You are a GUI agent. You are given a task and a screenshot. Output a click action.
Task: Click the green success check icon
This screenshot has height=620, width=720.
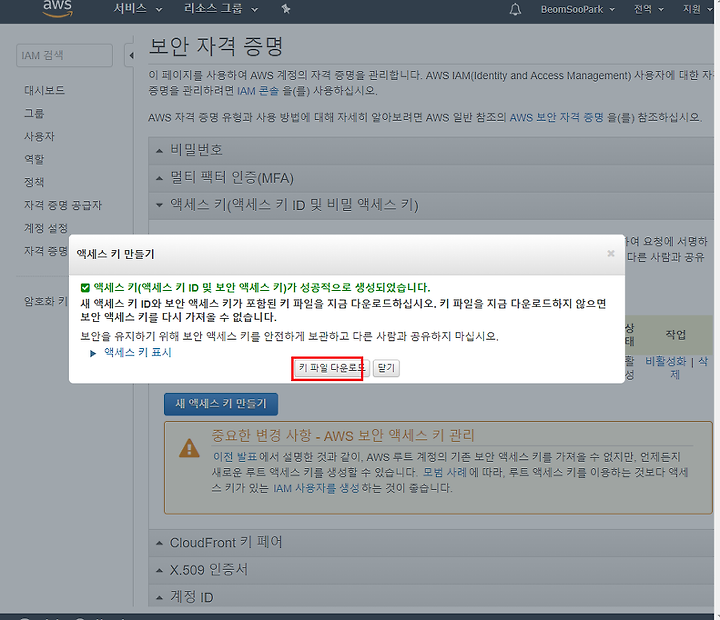[85, 288]
